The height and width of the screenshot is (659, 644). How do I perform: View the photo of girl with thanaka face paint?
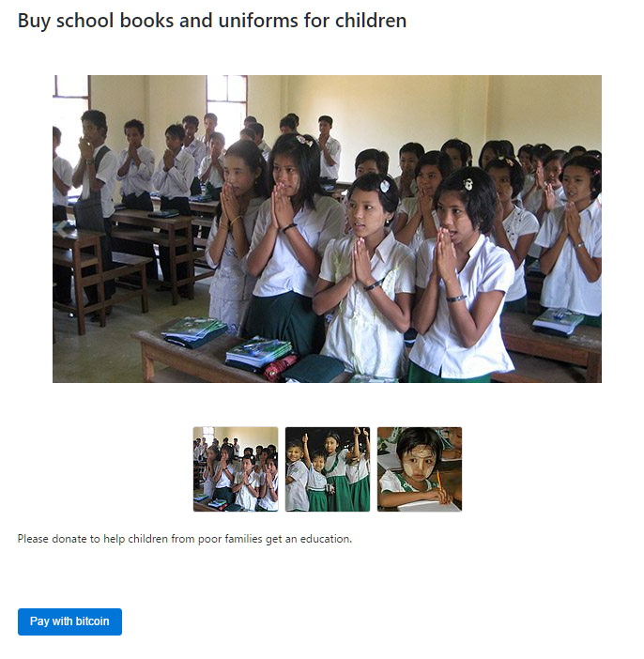(x=420, y=469)
